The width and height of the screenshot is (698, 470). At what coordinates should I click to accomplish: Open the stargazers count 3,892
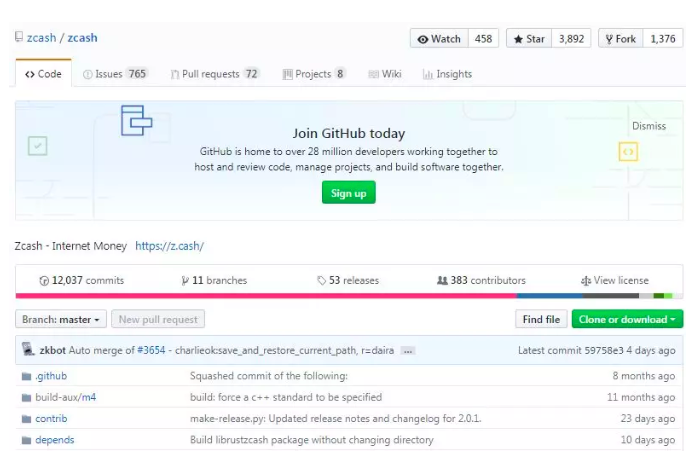(571, 39)
